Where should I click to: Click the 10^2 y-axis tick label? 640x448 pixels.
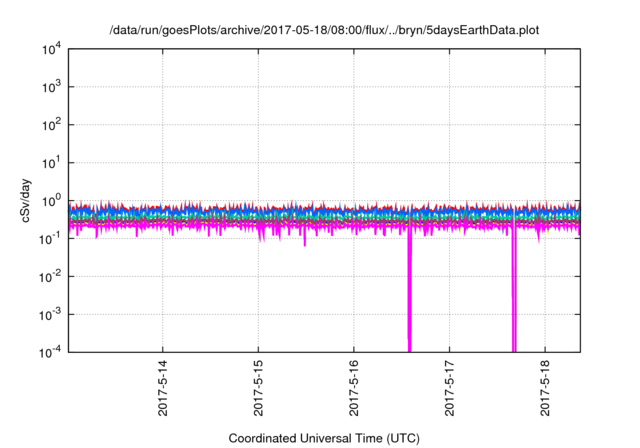51,125
